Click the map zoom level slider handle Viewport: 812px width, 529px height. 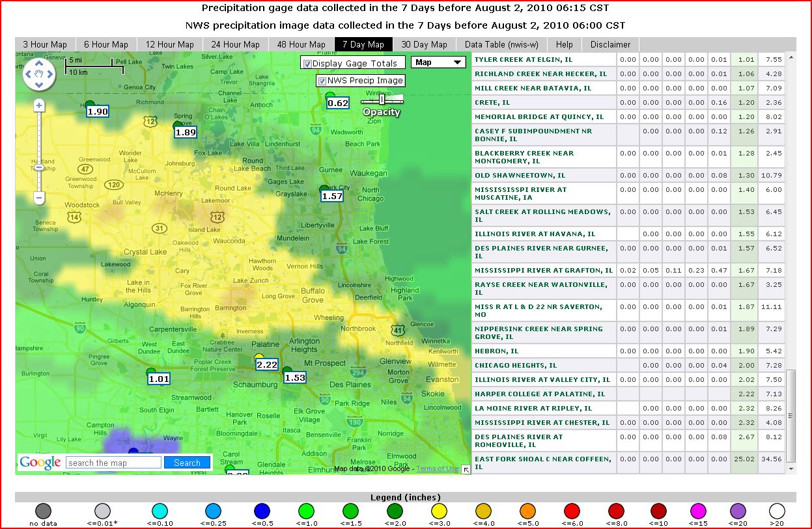39,167
